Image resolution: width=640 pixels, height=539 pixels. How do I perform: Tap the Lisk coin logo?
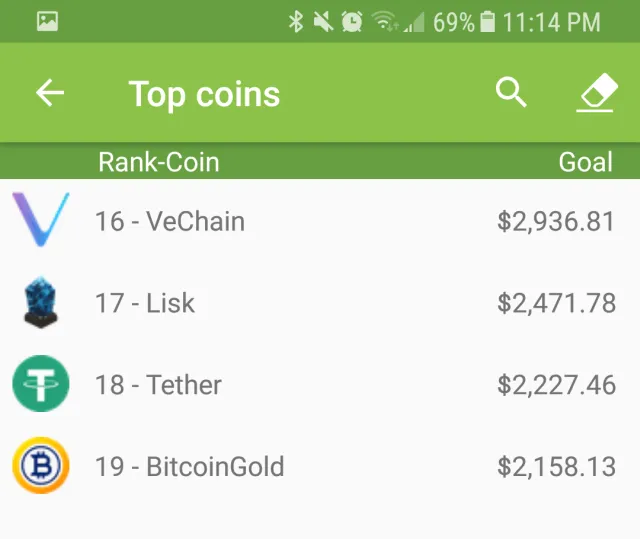pos(41,303)
